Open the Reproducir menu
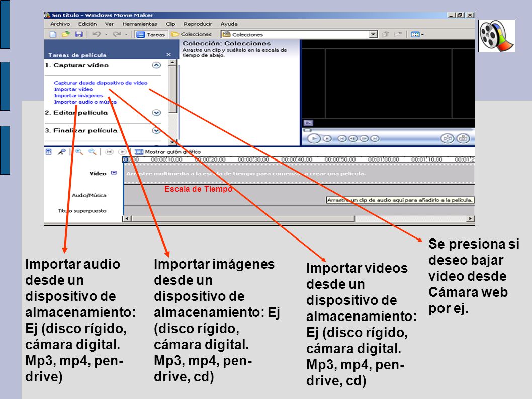 click(x=198, y=24)
